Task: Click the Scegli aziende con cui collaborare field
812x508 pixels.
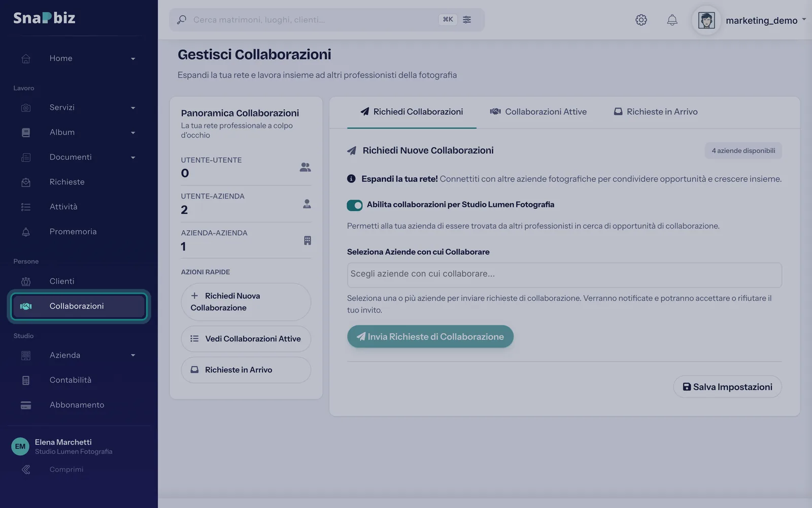Action: point(564,275)
